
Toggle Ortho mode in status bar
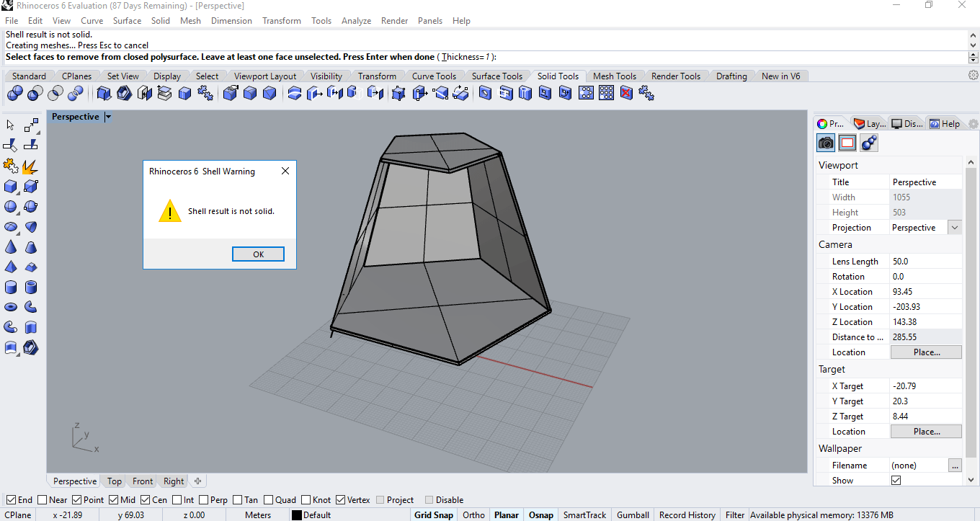pos(473,515)
